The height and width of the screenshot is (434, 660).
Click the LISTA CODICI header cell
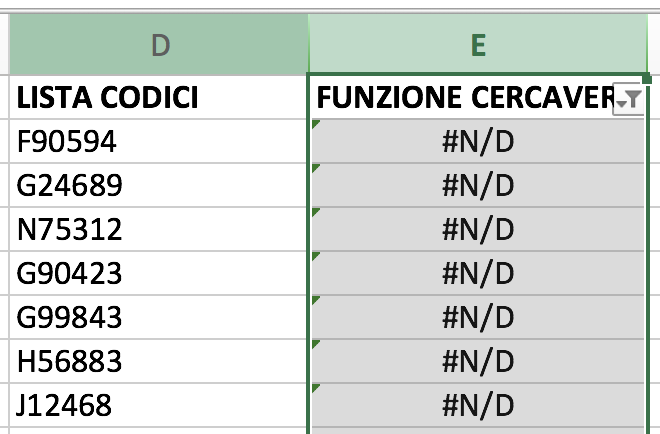tap(159, 97)
